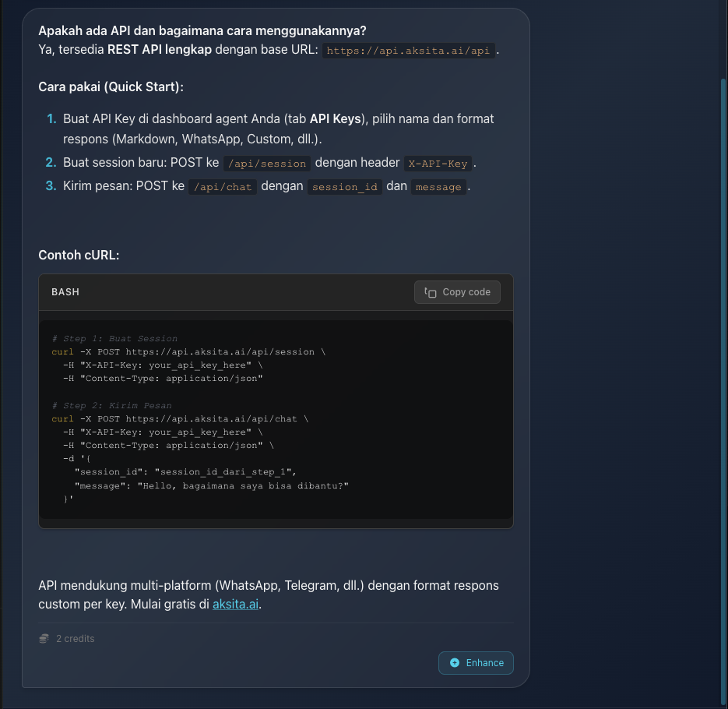Click the credits coin icon

[x=44, y=639]
